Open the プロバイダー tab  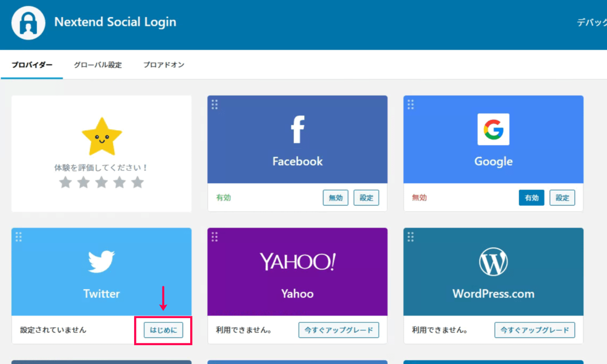pos(32,65)
